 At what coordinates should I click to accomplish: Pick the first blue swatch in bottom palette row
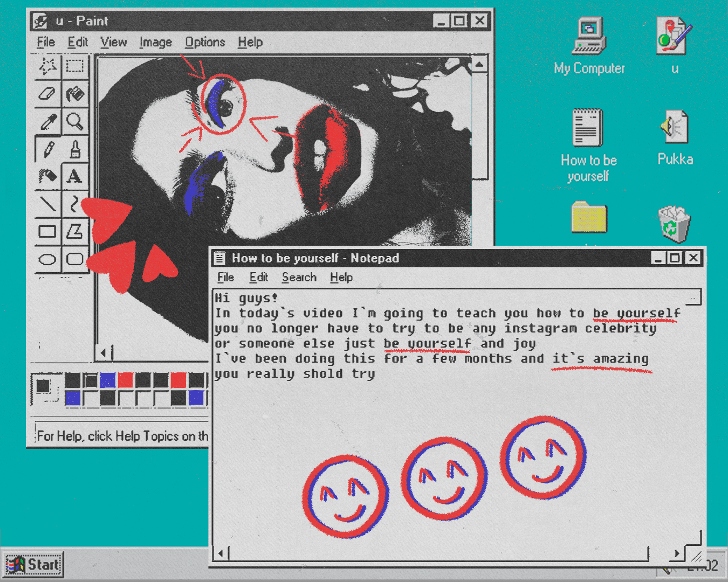click(73, 398)
